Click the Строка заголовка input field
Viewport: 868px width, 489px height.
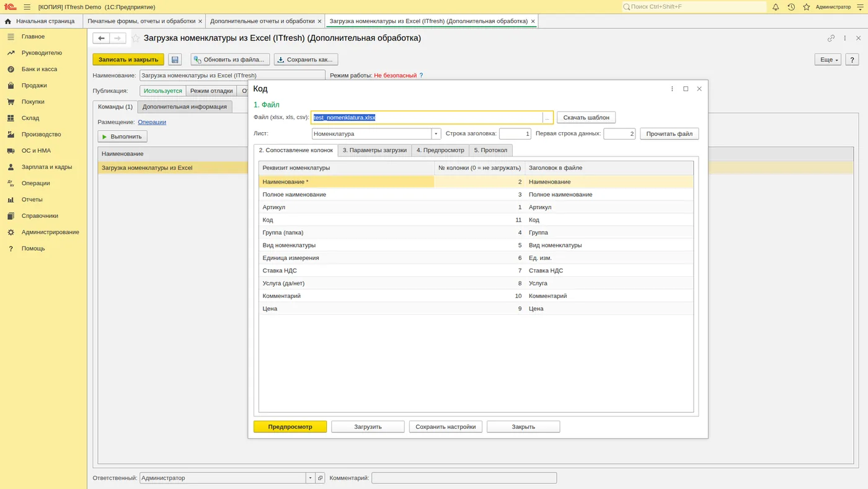[515, 134]
